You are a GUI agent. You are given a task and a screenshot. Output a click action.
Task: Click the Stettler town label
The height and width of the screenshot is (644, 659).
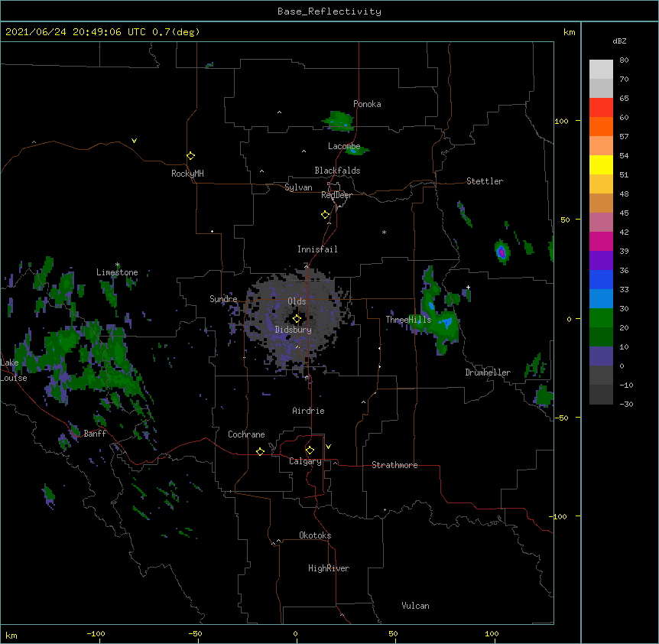tap(485, 181)
